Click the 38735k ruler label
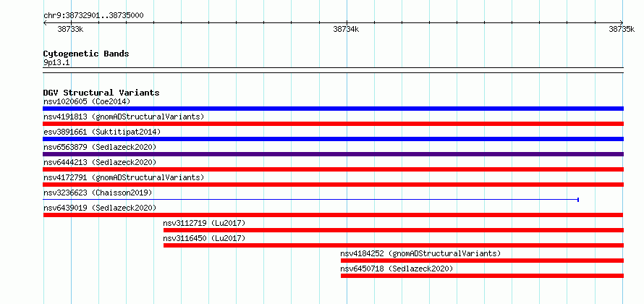The width and height of the screenshot is (644, 304). tap(622, 29)
